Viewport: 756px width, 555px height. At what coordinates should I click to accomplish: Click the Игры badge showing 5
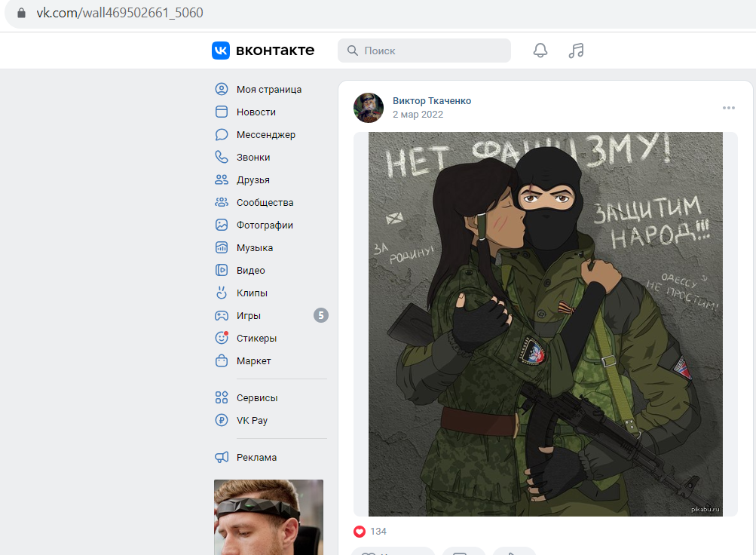point(320,315)
